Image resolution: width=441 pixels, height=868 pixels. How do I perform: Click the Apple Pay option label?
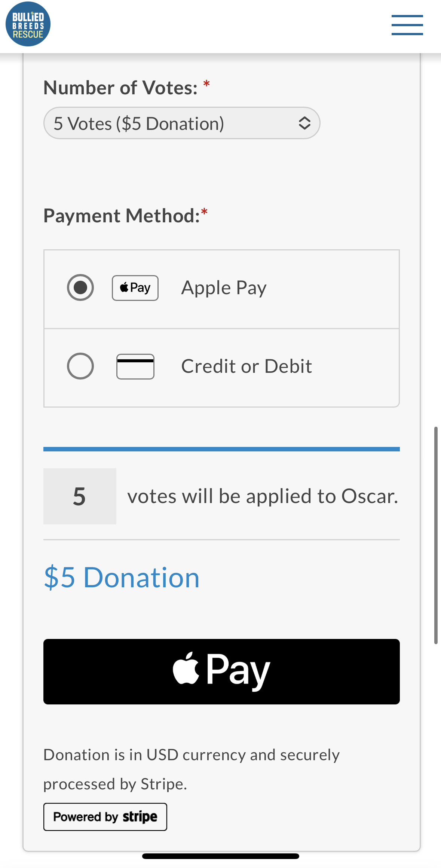[x=224, y=288]
